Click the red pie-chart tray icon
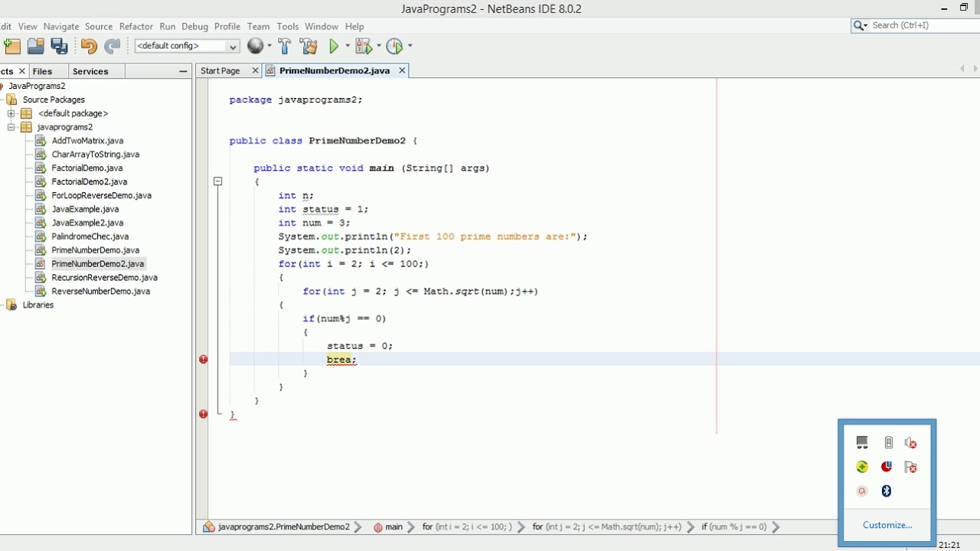Screen dimensions: 980x551 click(x=887, y=467)
